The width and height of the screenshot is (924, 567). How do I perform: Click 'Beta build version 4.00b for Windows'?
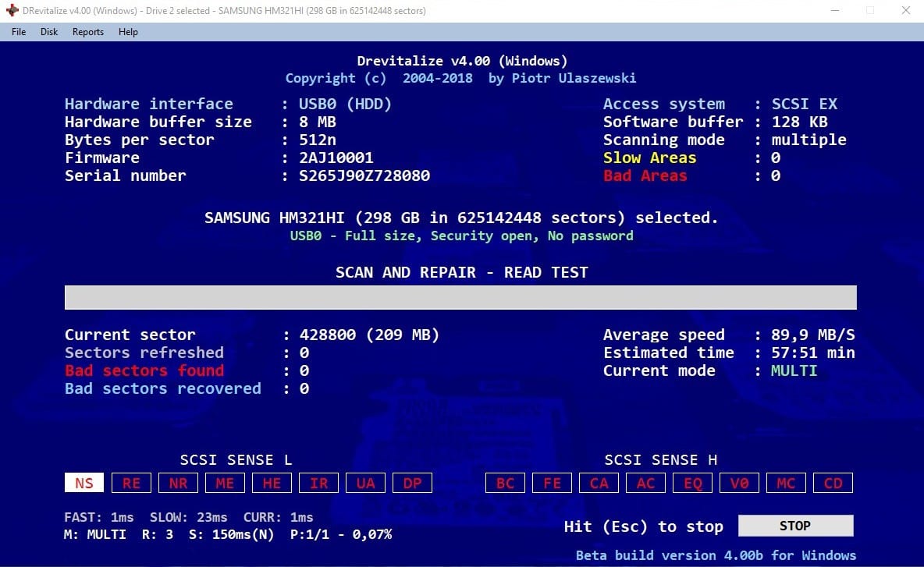(x=716, y=555)
